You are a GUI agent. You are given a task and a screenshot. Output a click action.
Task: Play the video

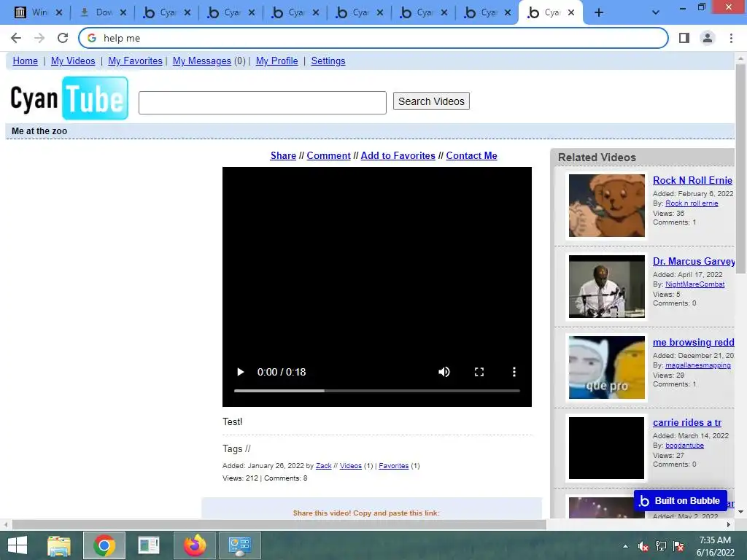tap(241, 372)
